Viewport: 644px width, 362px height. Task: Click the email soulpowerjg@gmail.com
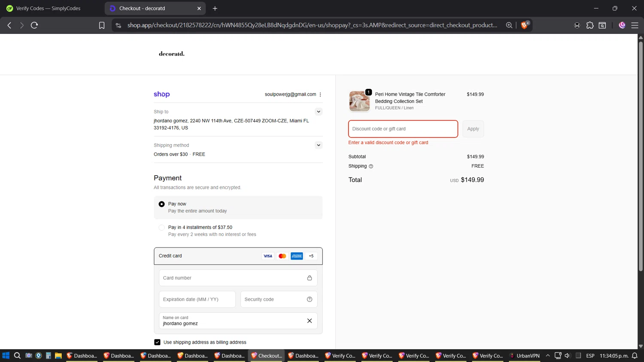pyautogui.click(x=290, y=94)
